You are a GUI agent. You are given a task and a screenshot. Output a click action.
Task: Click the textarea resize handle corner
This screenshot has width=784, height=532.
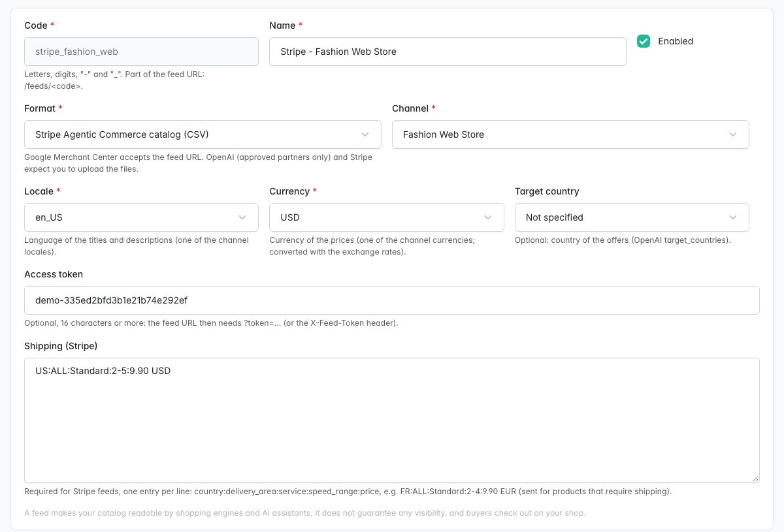coord(755,478)
